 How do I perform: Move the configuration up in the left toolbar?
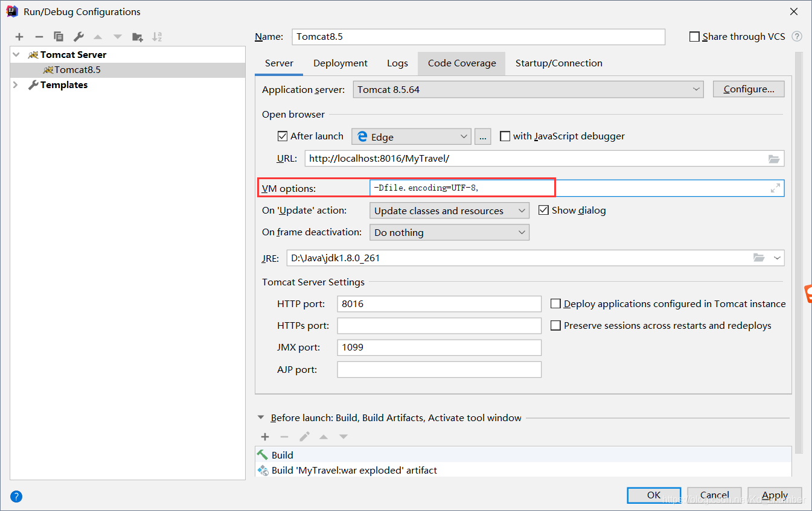(98, 37)
